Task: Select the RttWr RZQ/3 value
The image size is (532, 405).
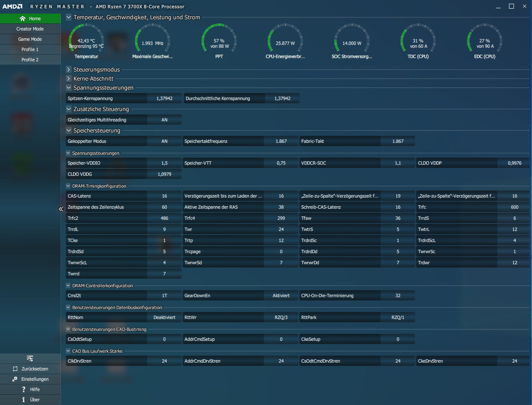Action: point(281,317)
